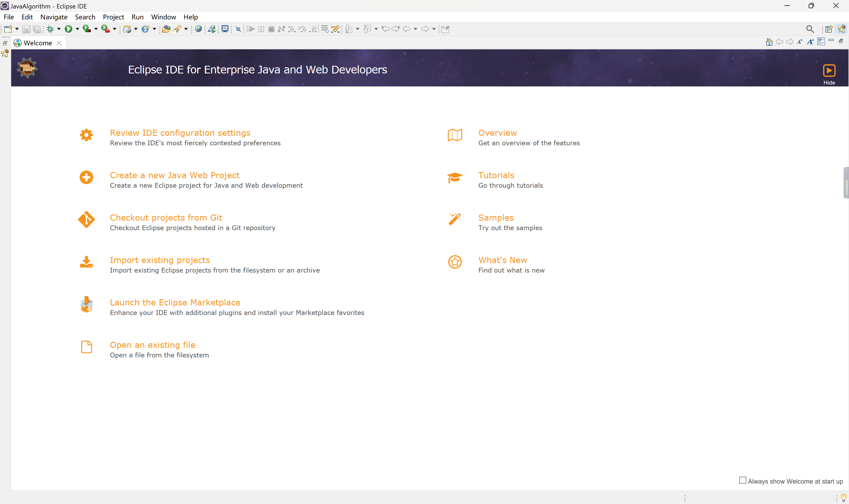849x504 pixels.
Task: Click the Debug bug icon
Action: [51, 29]
